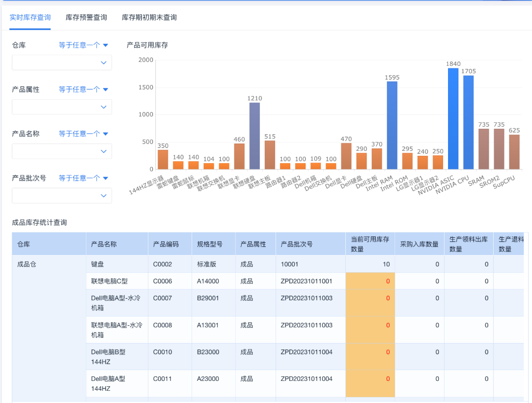Expand the empty select box under 仓库
The width and height of the screenshot is (532, 403).
pos(62,62)
